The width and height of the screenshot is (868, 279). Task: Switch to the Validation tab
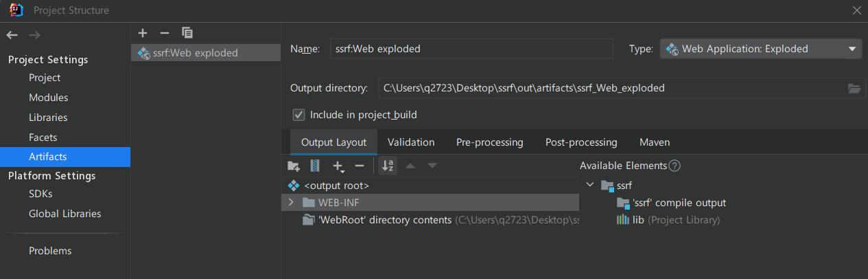tap(410, 142)
